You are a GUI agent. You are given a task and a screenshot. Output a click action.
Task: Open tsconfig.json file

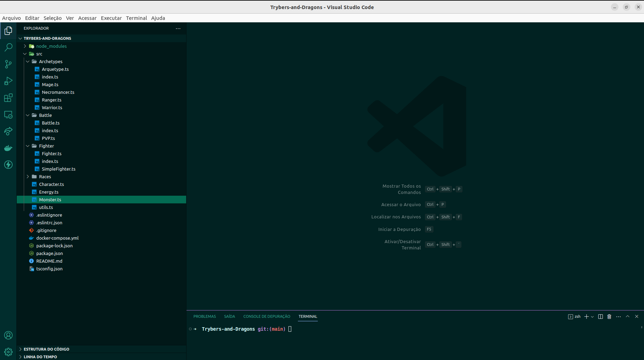[x=101, y=269]
